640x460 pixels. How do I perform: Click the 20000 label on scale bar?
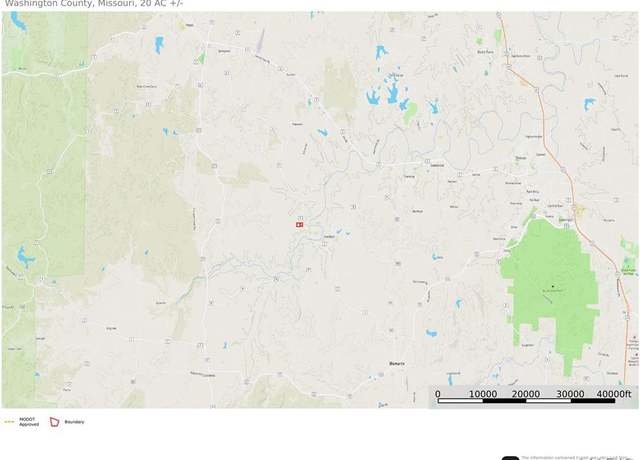pos(526,394)
